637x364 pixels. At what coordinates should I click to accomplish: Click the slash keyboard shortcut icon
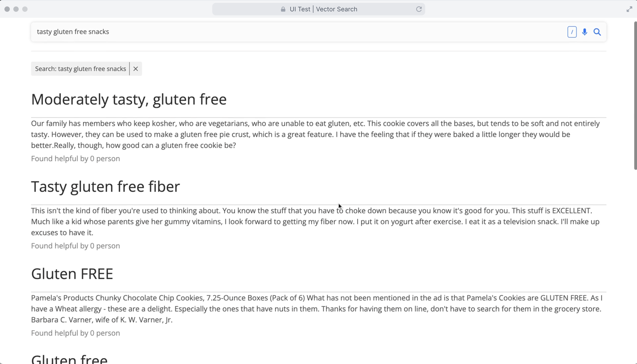pos(572,32)
